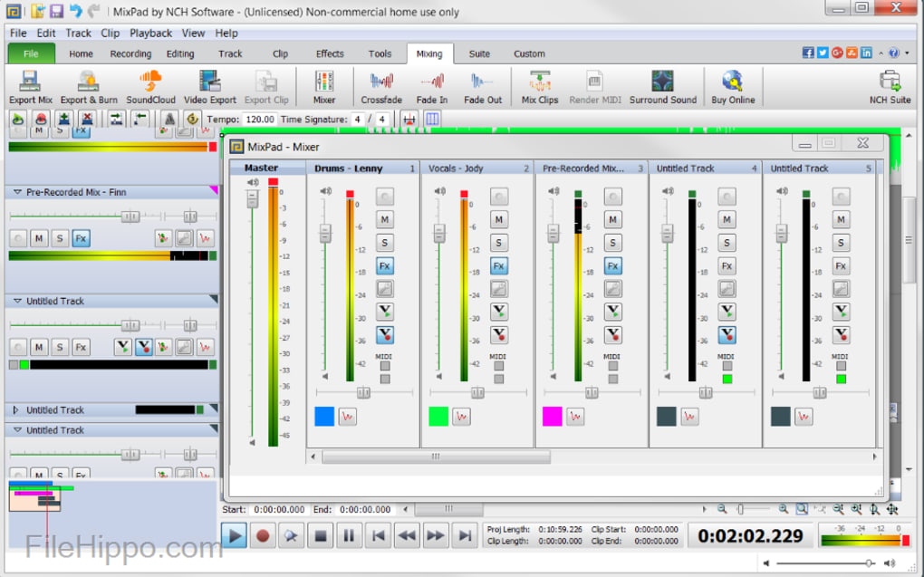
Task: Solo the Vocals - Jody channel
Action: click(x=499, y=242)
